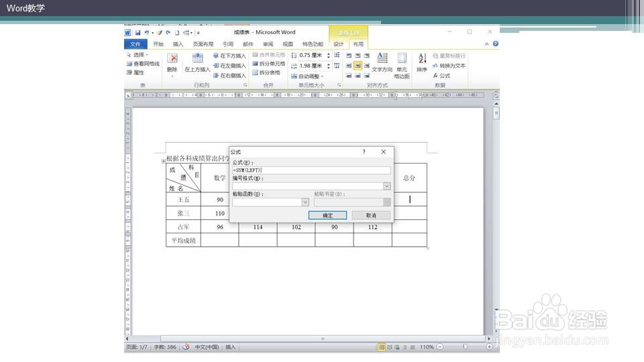Viewport: 644px width, 362px height.
Task: Toggle Insert (插入) mode in status bar
Action: (230, 347)
